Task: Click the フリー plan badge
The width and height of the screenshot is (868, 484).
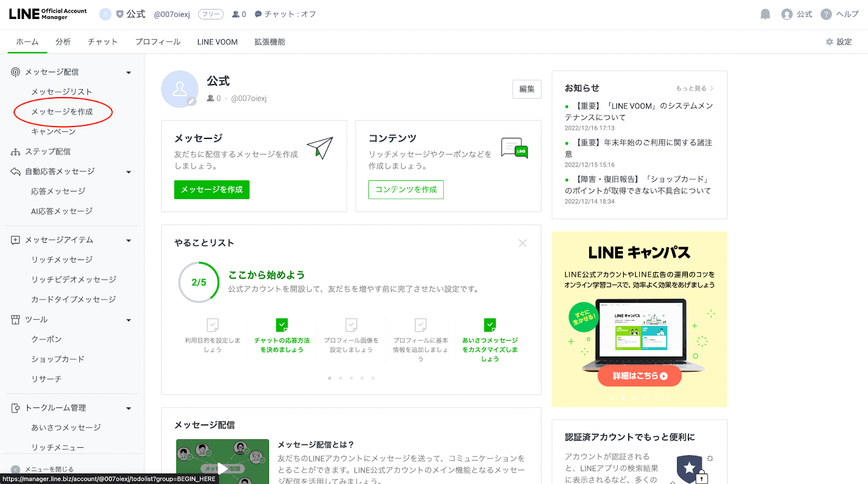Action: coord(210,14)
